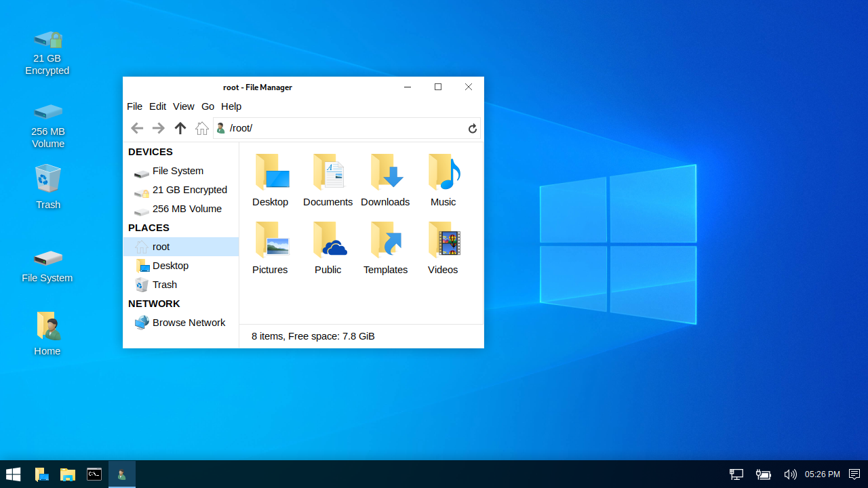Select the Desktop folder in file view

(270, 180)
